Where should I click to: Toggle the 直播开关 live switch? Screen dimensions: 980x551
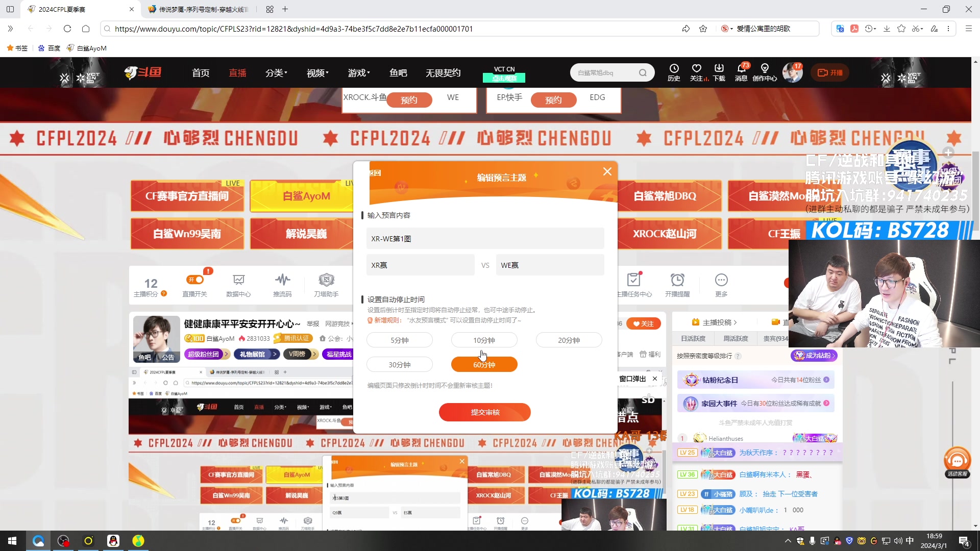pyautogui.click(x=195, y=280)
